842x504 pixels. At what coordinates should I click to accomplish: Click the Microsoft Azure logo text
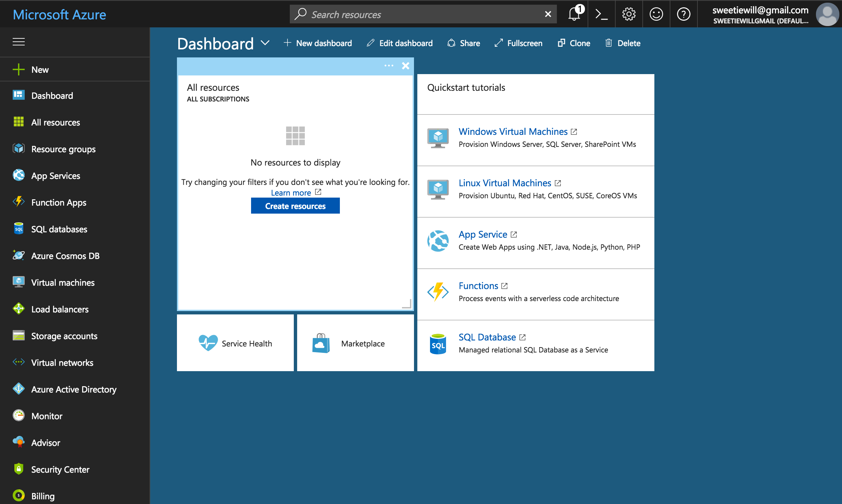pyautogui.click(x=59, y=14)
